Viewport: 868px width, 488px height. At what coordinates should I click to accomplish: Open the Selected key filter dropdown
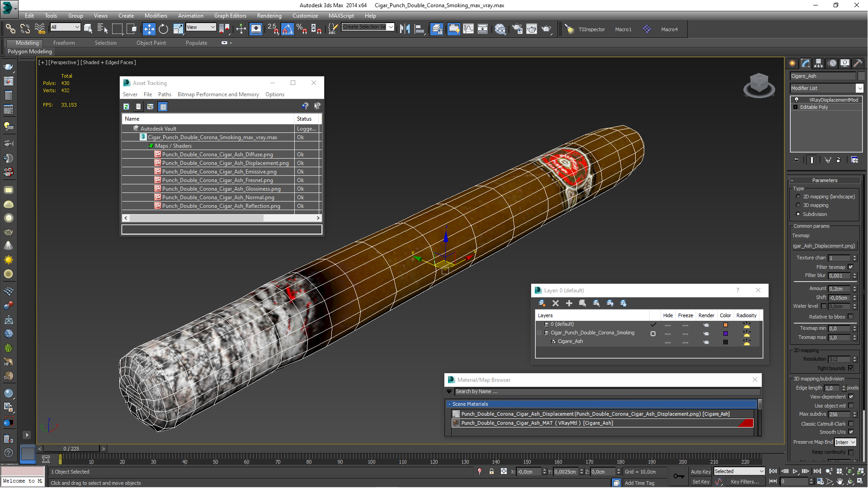pyautogui.click(x=739, y=471)
